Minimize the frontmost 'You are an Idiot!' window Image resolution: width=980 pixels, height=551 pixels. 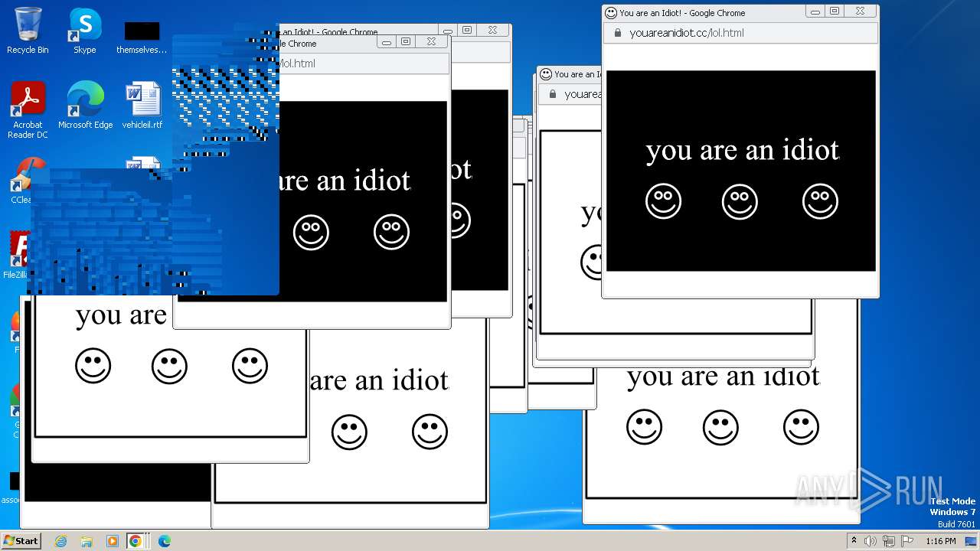[x=815, y=11]
